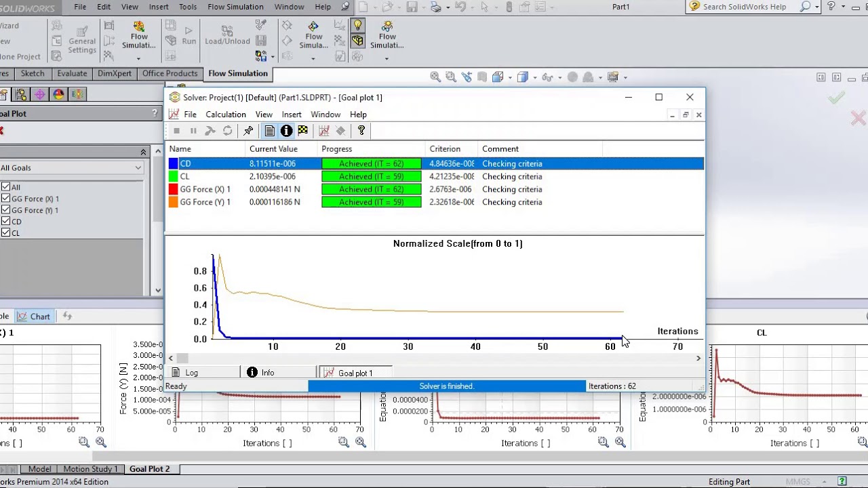Select the Motion Study 1 bottom tab
Viewport: 868px width, 488px height.
point(90,469)
